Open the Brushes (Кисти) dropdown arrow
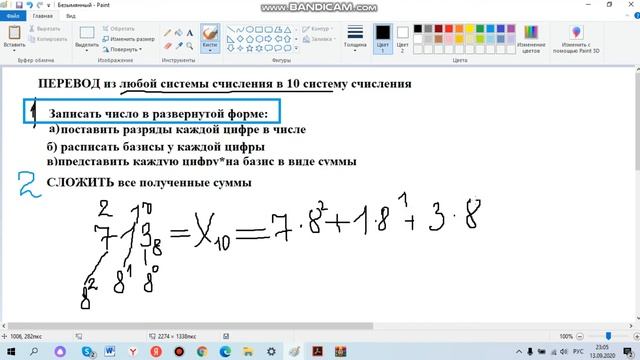Screen dimensions: 640x360 click(210, 50)
